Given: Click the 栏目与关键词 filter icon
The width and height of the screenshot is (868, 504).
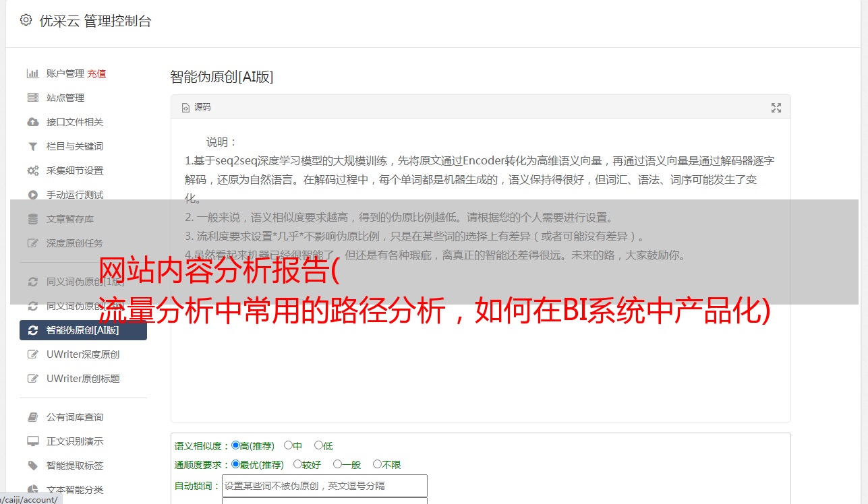Looking at the screenshot, I should 32,146.
